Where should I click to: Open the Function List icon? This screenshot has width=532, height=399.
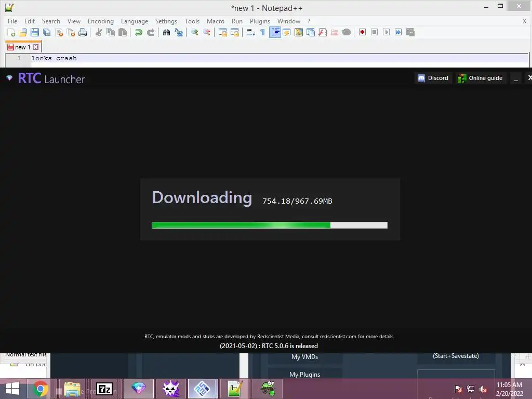323,32
